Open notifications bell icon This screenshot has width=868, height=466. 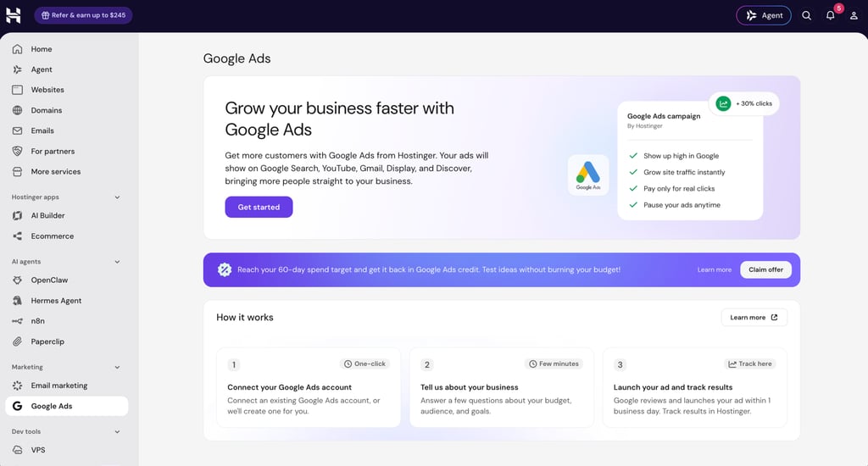[x=831, y=15]
